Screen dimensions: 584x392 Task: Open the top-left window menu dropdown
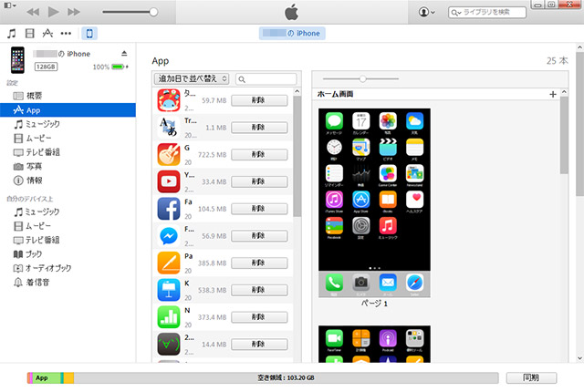tap(9, 11)
